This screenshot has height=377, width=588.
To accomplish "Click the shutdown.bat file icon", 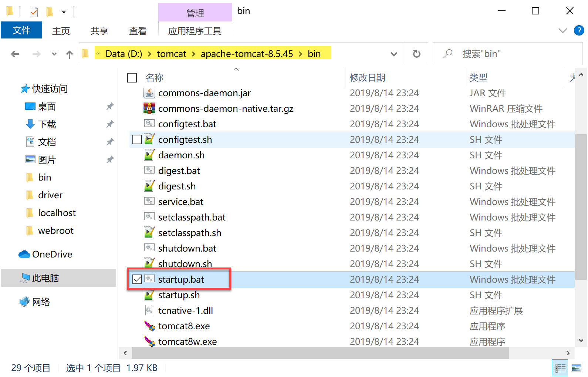I will (149, 248).
